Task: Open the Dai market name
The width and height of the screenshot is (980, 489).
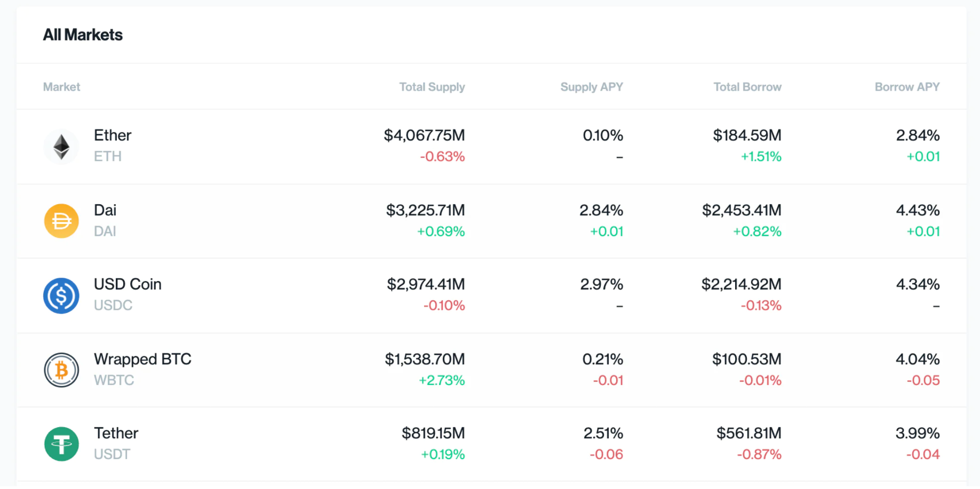Action: click(x=105, y=210)
